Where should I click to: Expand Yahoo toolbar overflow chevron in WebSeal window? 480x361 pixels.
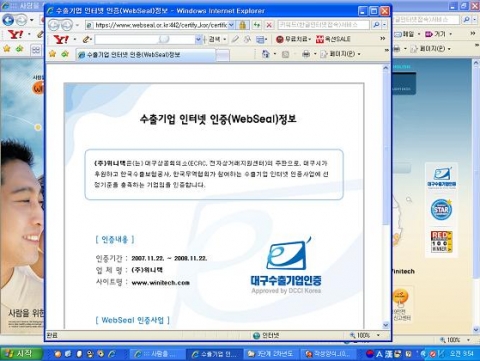pos(383,39)
